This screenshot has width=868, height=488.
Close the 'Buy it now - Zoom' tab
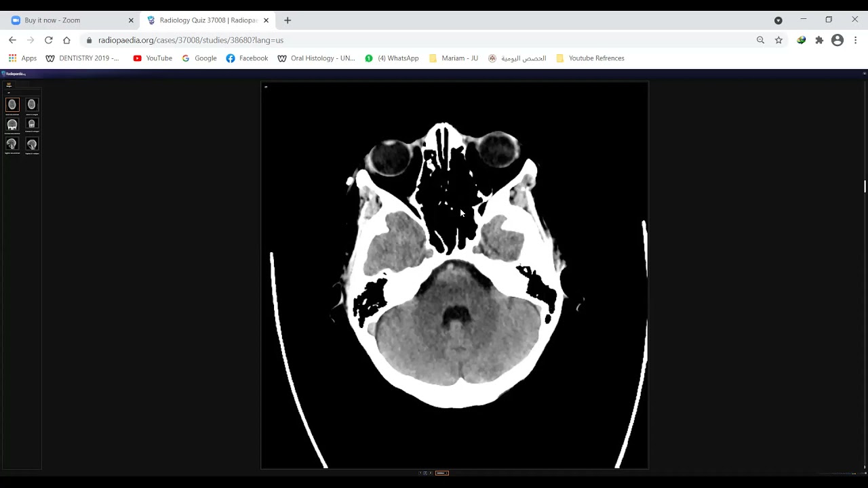click(131, 20)
